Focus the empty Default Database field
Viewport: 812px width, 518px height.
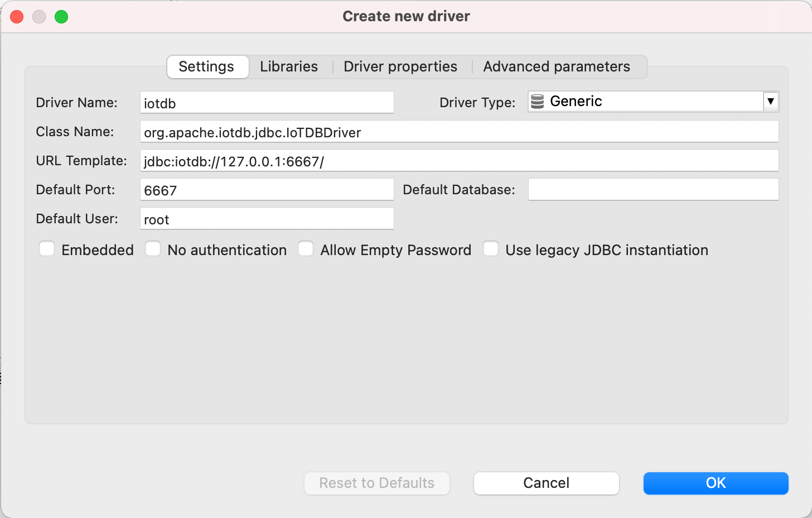652,190
